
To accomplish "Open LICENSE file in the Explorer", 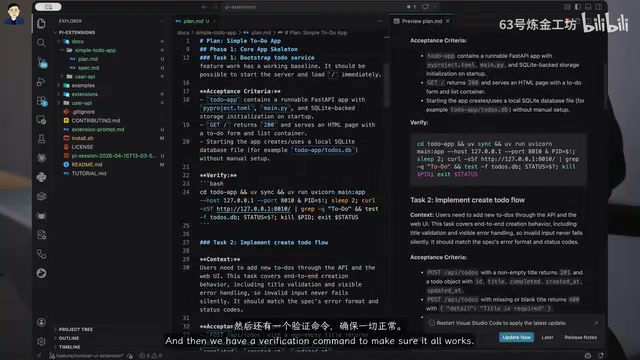I will 82,147.
